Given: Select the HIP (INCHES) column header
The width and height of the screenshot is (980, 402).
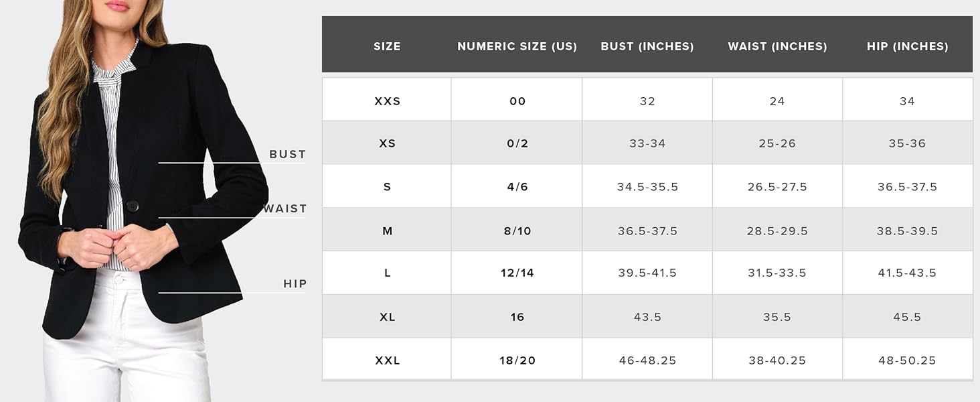Looking at the screenshot, I should pyautogui.click(x=907, y=46).
